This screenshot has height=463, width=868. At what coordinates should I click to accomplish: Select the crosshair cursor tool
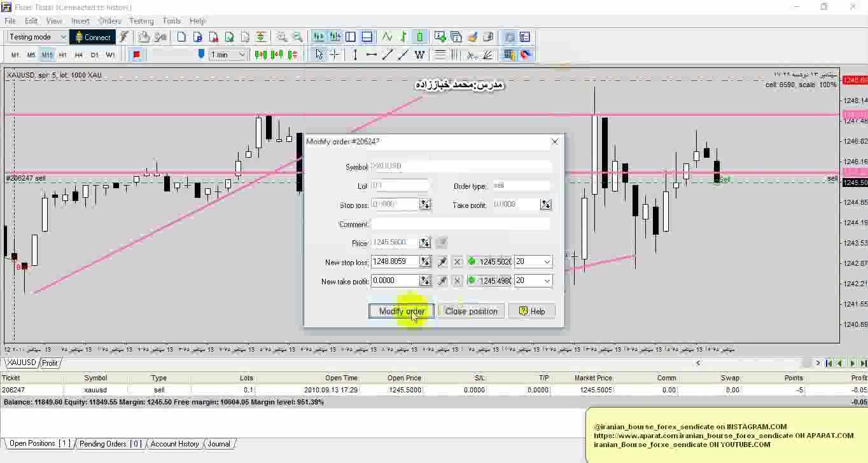point(335,55)
